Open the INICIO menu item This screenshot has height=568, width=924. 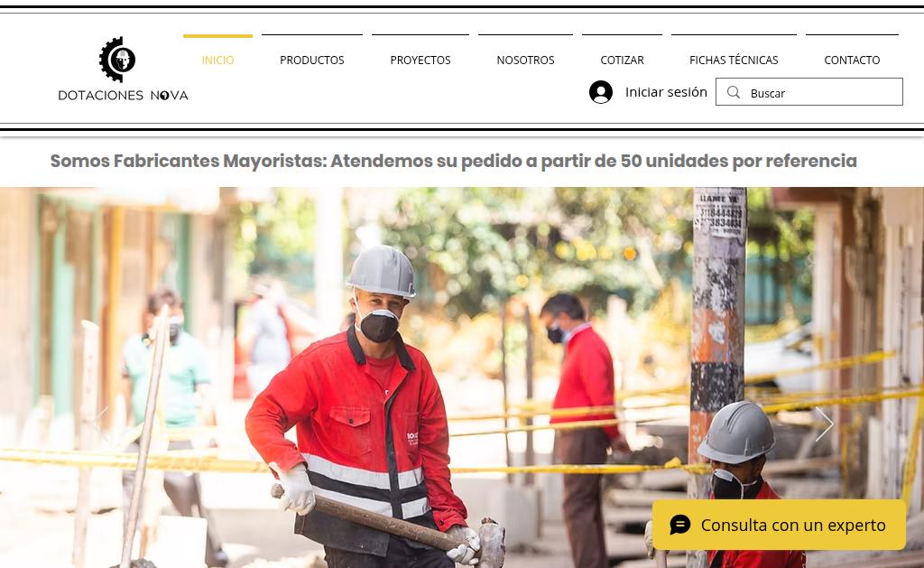217,60
